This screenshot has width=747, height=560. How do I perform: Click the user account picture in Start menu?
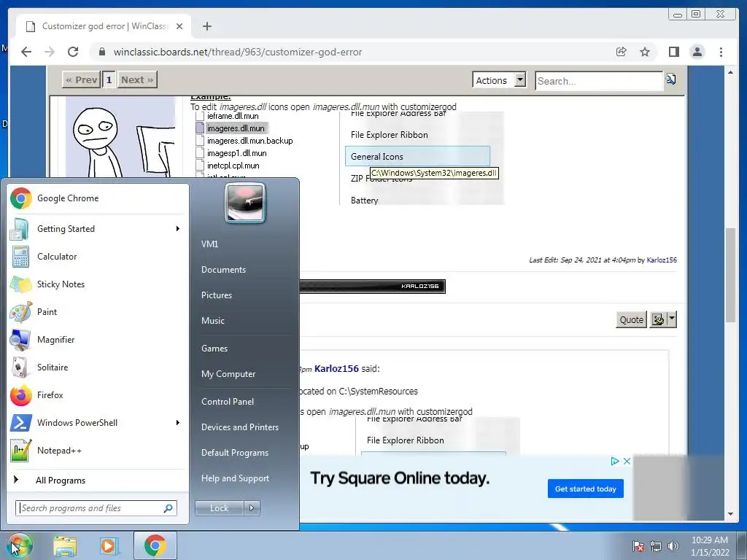(245, 203)
